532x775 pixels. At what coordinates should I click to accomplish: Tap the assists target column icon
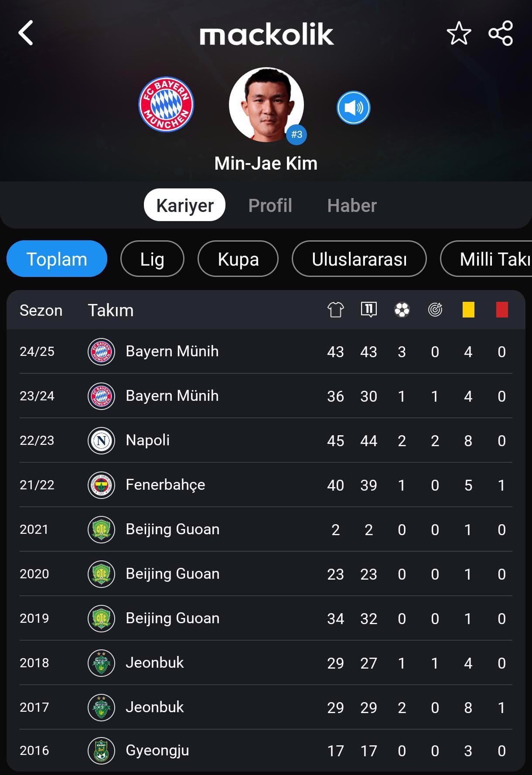[x=435, y=310]
